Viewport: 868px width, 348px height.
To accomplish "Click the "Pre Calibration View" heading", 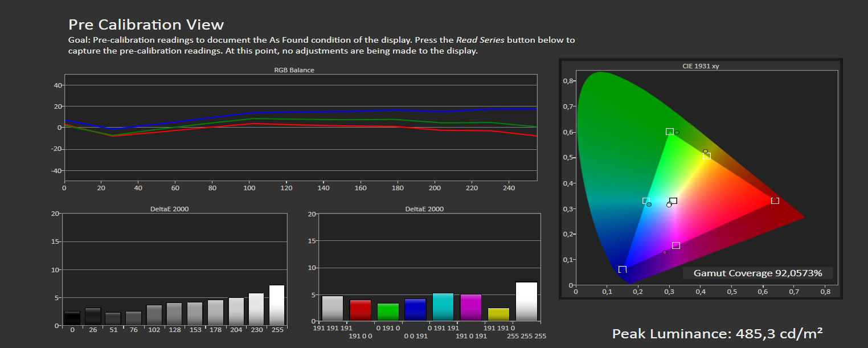I will (146, 24).
